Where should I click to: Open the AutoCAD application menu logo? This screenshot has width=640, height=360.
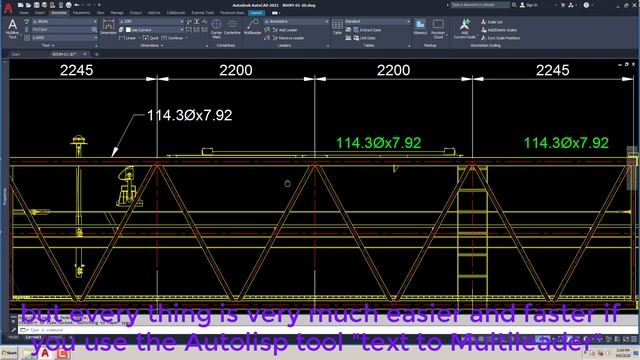click(8, 8)
